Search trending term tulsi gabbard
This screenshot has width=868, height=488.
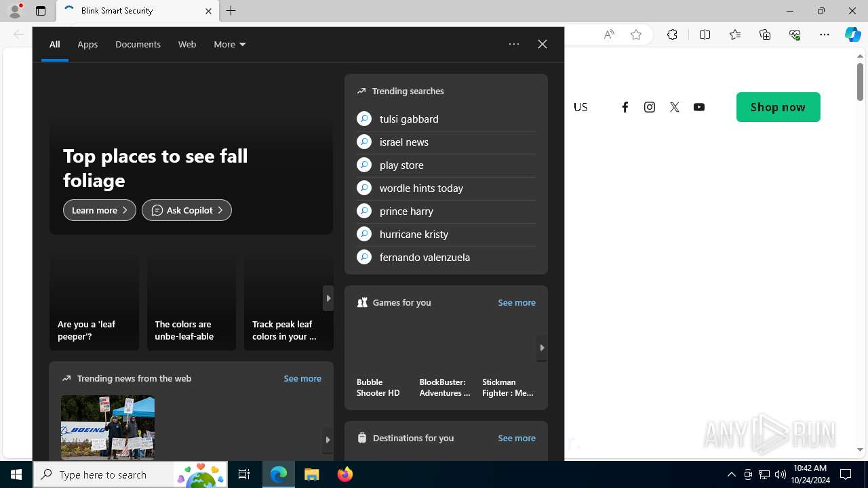446,119
